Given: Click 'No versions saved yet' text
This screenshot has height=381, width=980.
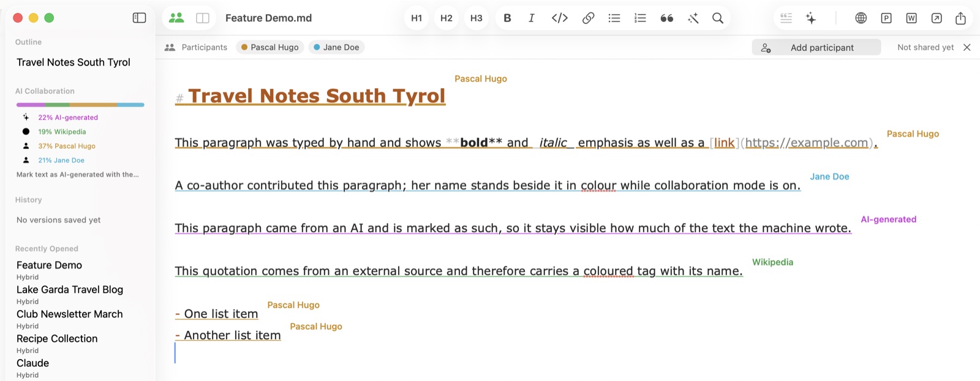Looking at the screenshot, I should [59, 220].
